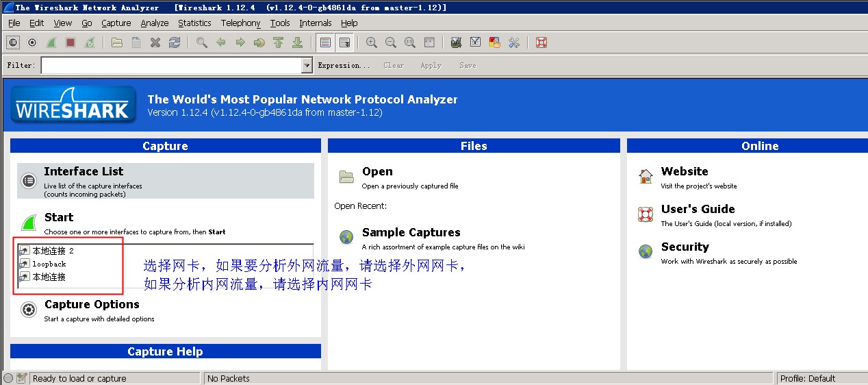Viewport: 868px width, 385px height.
Task: Click the Expression... button
Action: 344,65
